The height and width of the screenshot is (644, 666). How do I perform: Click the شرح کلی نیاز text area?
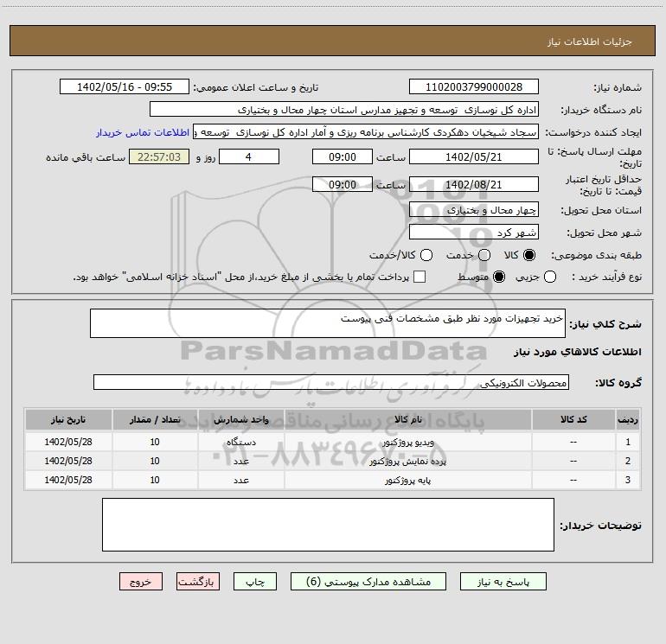[x=328, y=323]
